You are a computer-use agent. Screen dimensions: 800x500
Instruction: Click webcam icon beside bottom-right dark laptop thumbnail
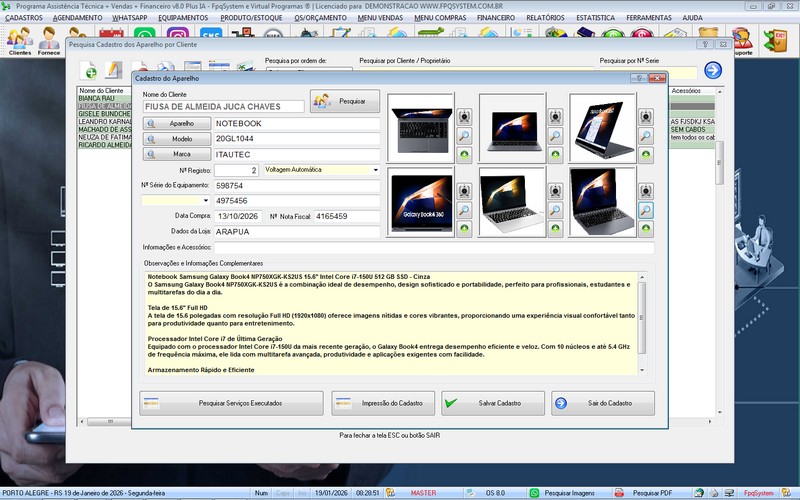coord(645,191)
